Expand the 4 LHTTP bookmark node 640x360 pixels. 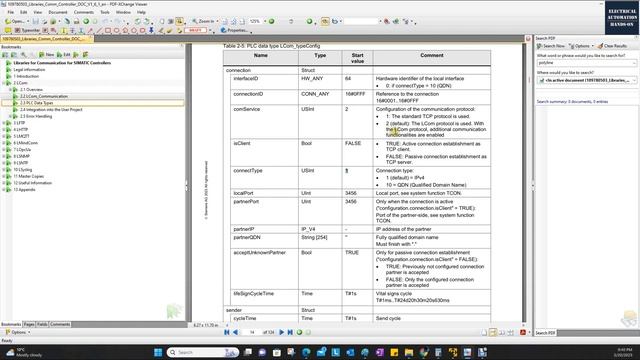(x=4, y=129)
